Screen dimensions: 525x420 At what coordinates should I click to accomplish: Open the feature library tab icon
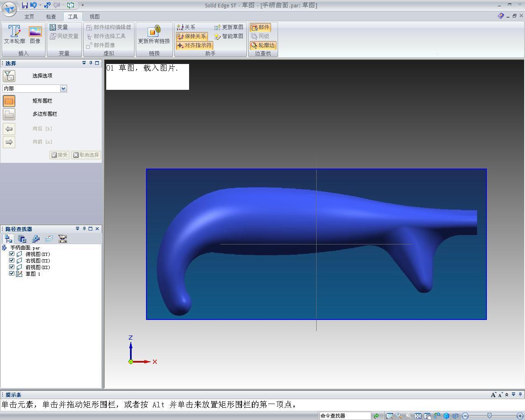pos(22,239)
